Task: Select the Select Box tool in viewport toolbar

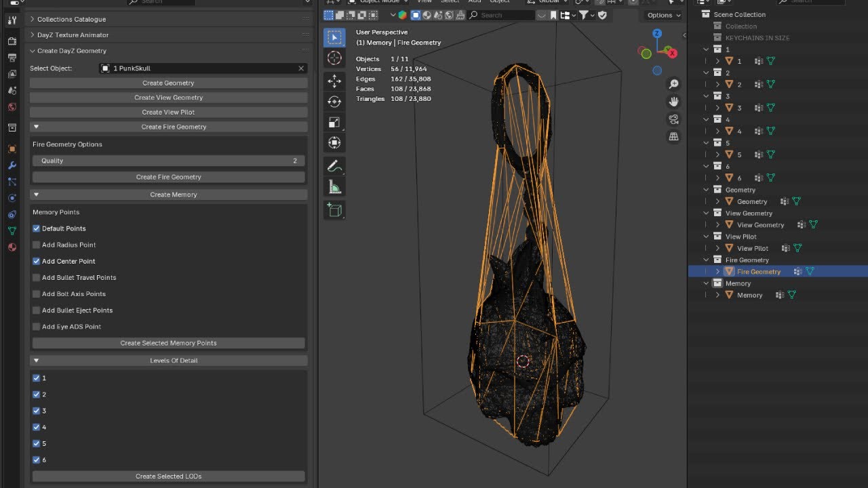Action: coord(334,37)
